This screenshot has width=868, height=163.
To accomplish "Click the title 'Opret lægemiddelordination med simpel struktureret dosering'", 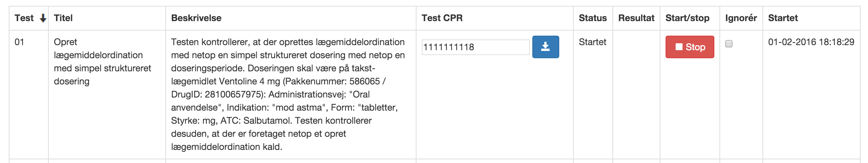I will click(102, 61).
